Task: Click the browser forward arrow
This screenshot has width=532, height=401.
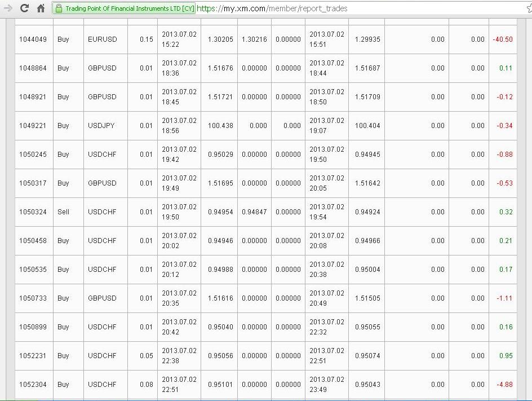Action: point(7,8)
